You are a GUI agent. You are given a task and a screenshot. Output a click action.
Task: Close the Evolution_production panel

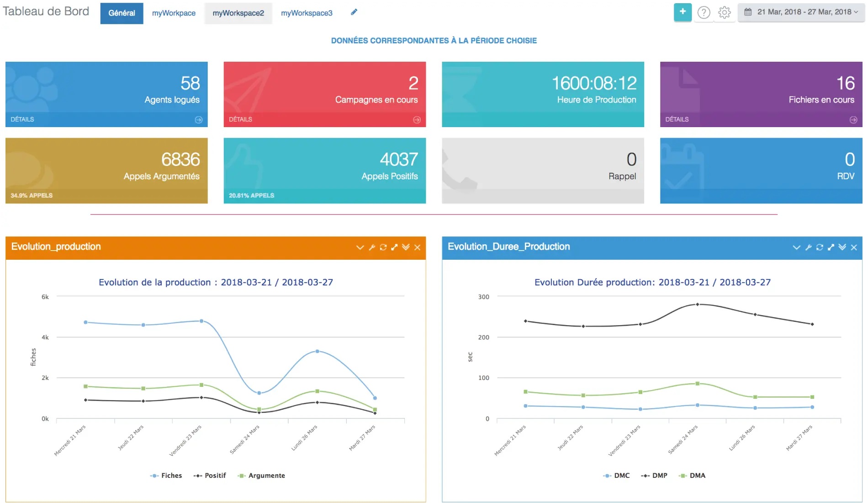pyautogui.click(x=417, y=247)
